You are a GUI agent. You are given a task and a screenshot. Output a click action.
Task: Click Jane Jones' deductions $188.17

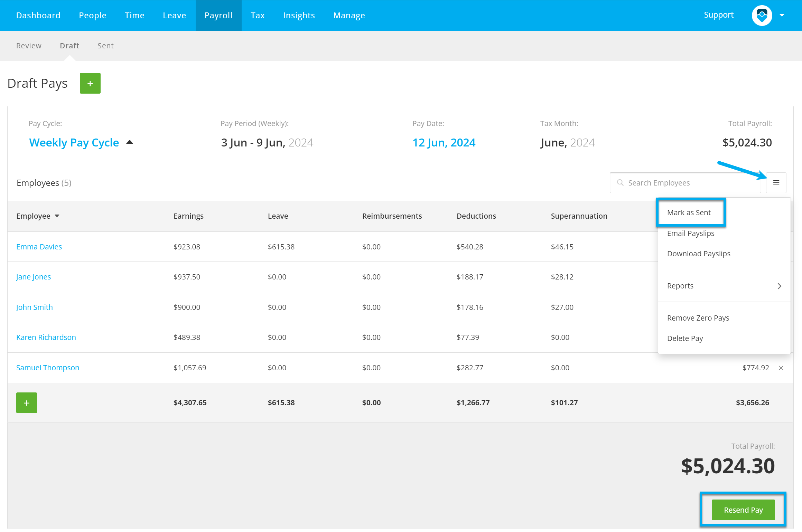click(470, 277)
